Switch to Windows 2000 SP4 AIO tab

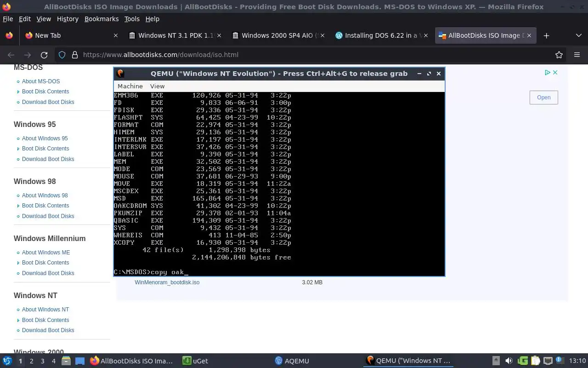pos(278,35)
